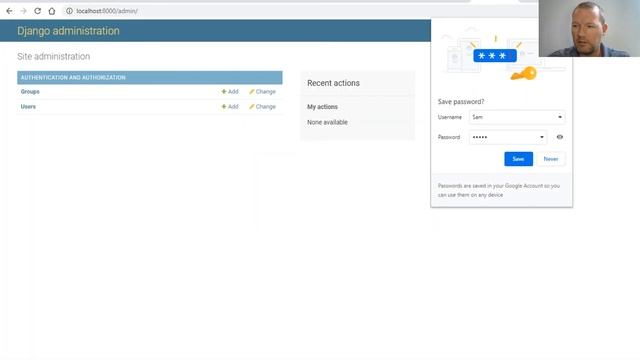Add a new Group
Screen dimensions: 640x360
click(230, 91)
